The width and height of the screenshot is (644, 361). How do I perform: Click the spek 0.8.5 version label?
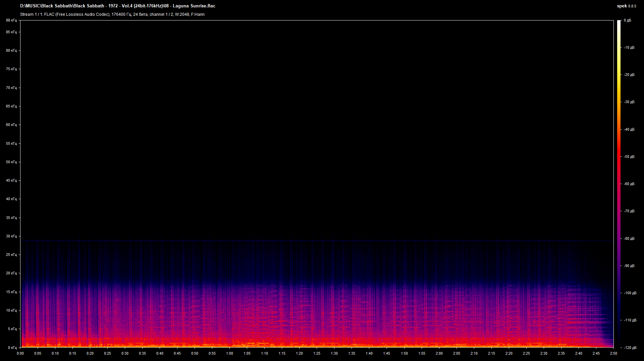pyautogui.click(x=626, y=6)
